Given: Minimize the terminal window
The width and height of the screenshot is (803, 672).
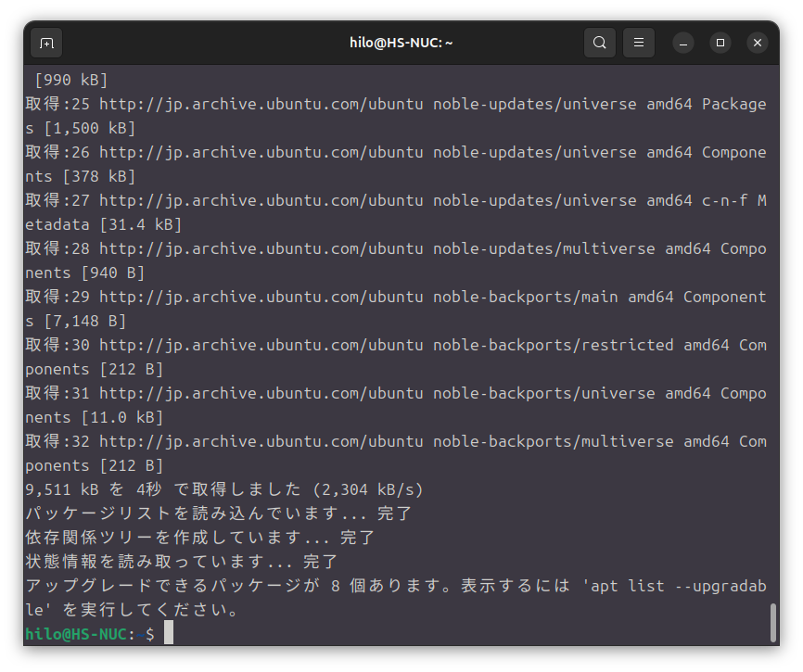Looking at the screenshot, I should tap(683, 43).
